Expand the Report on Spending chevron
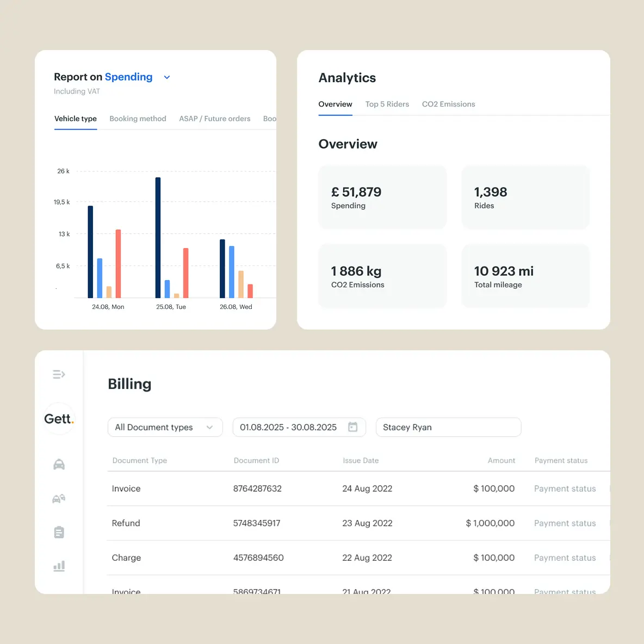The width and height of the screenshot is (644, 644). [167, 77]
